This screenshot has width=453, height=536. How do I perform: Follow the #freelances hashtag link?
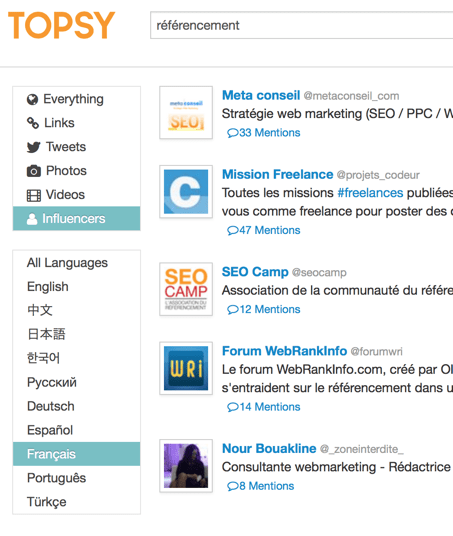[x=370, y=193]
